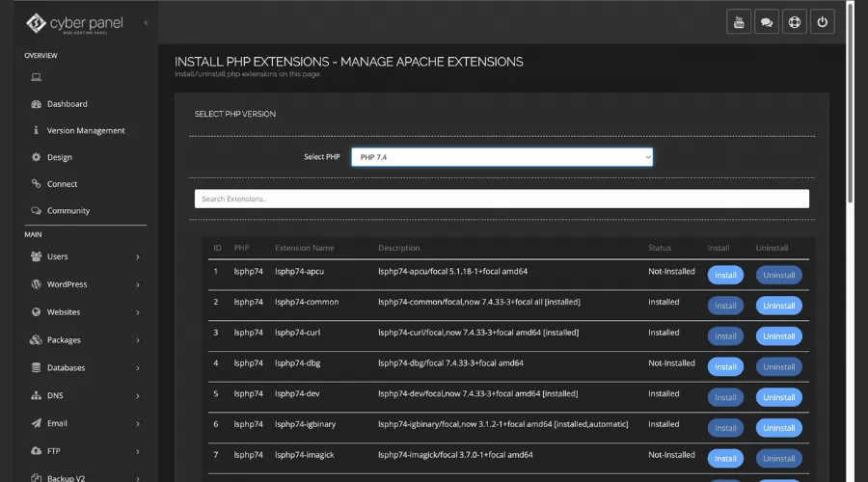Image resolution: width=868 pixels, height=482 pixels.
Task: Click the Databases stack icon
Action: click(x=36, y=367)
